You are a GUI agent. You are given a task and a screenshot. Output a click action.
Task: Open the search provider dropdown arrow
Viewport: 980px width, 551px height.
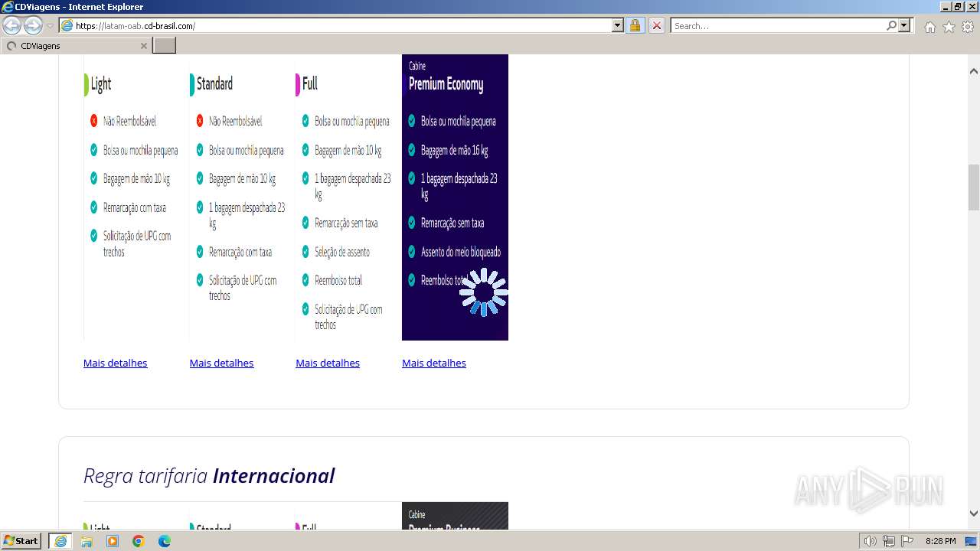[904, 25]
